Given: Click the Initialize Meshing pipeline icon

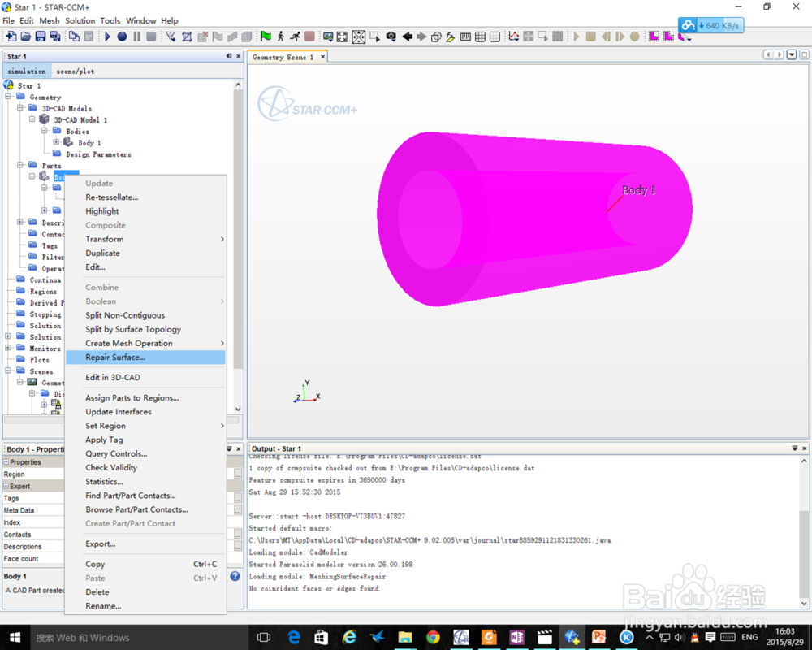Looking at the screenshot, I should (171, 37).
